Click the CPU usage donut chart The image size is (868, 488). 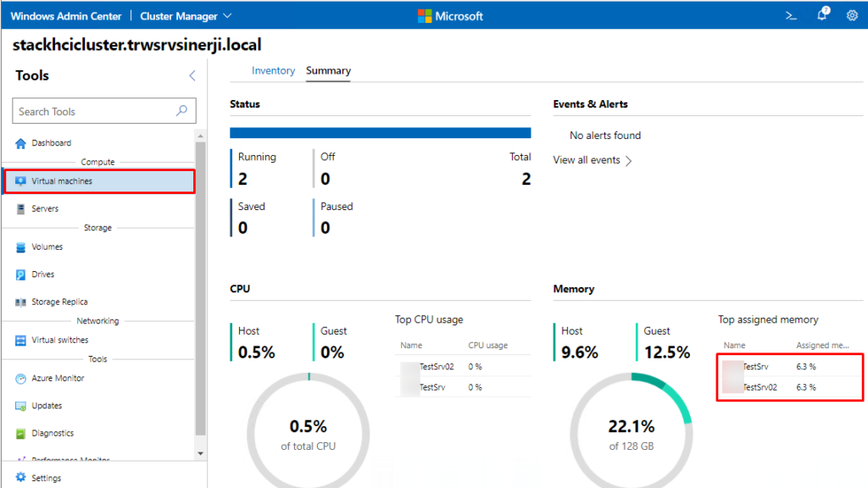tap(309, 431)
